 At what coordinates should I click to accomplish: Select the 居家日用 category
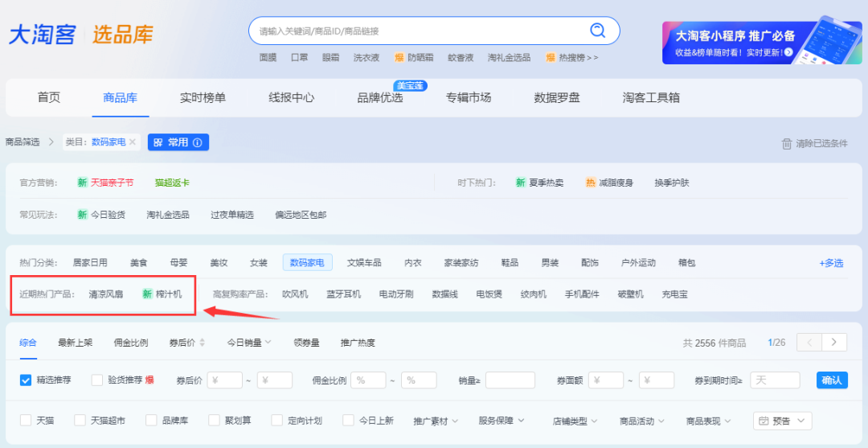pos(90,263)
